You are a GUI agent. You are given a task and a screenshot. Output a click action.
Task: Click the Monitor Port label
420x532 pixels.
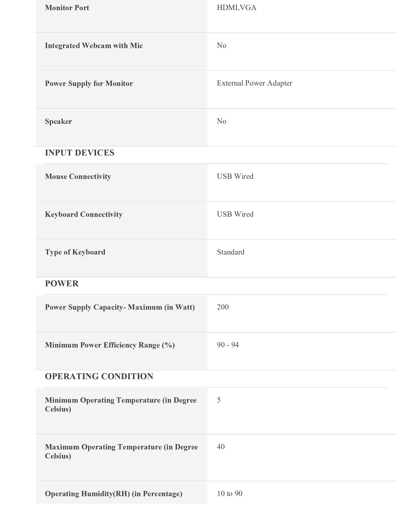pyautogui.click(x=67, y=8)
